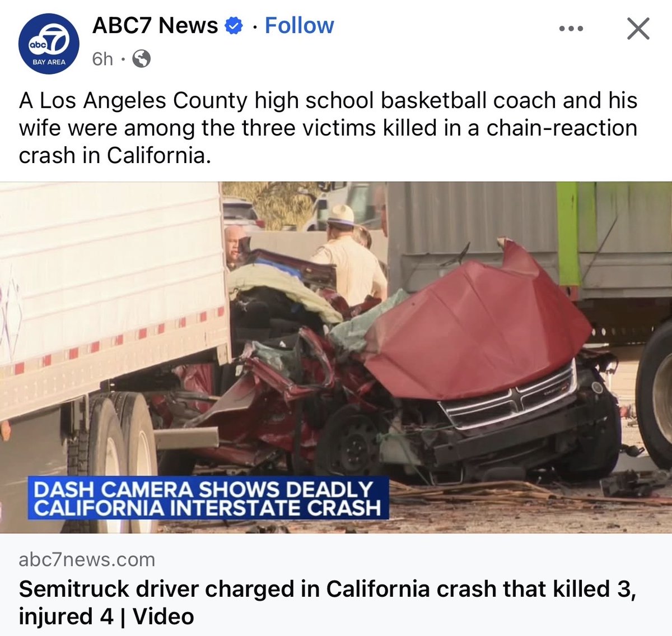Dismiss the post with the X icon

point(638,28)
